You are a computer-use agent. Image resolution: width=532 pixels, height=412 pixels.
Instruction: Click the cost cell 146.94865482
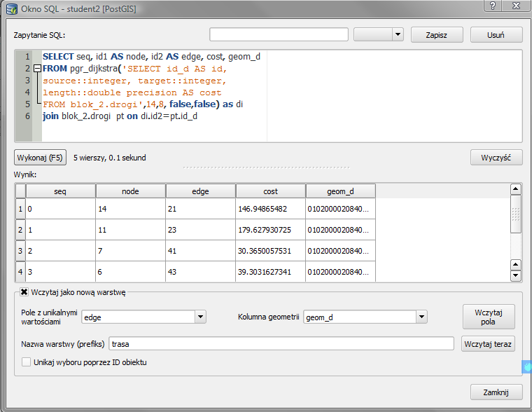pyautogui.click(x=270, y=209)
